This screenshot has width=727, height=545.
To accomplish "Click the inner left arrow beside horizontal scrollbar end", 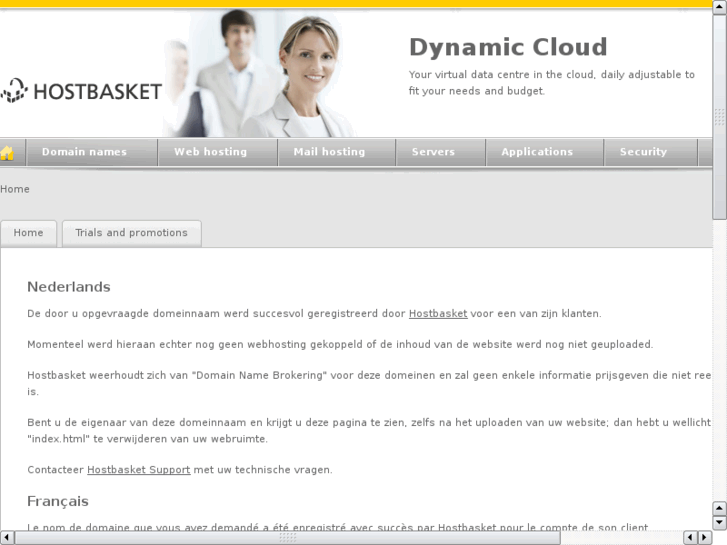I will pos(691,538).
